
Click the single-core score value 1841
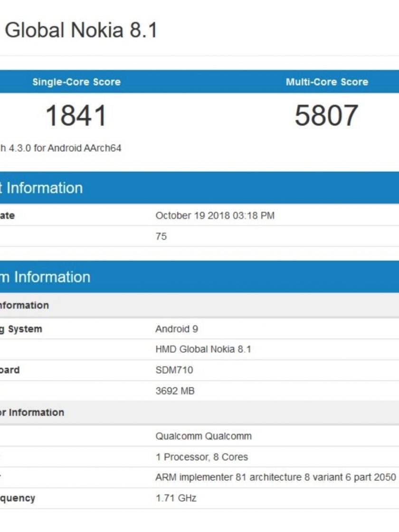coord(76,116)
